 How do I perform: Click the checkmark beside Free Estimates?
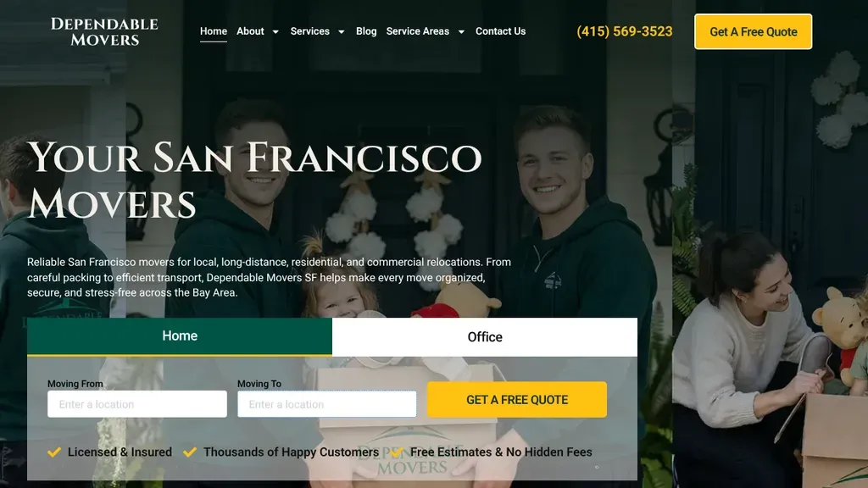click(397, 452)
